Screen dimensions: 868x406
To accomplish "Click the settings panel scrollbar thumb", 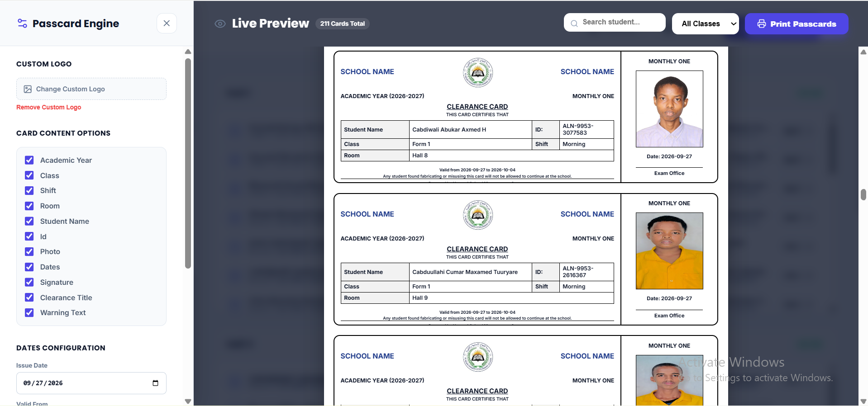I will click(188, 163).
